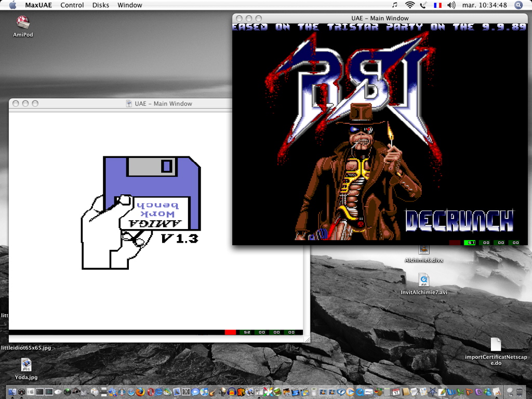532x399 pixels.
Task: Select the Alchimie6.divx desktop file
Action: click(x=424, y=250)
